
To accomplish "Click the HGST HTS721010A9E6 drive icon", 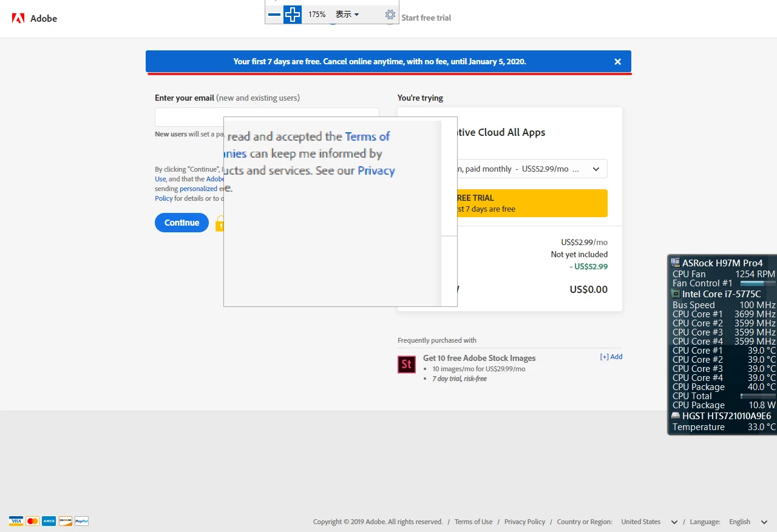I will coord(676,416).
